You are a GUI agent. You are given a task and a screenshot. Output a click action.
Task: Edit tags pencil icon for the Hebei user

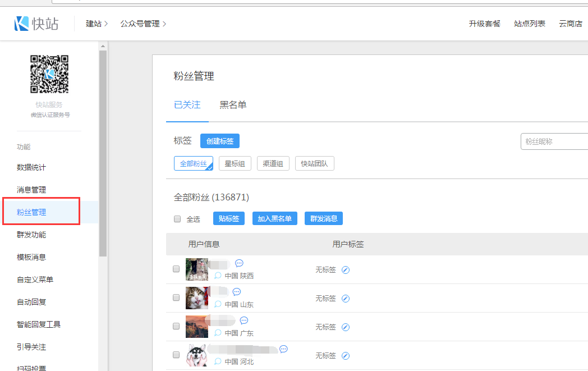[x=346, y=356]
